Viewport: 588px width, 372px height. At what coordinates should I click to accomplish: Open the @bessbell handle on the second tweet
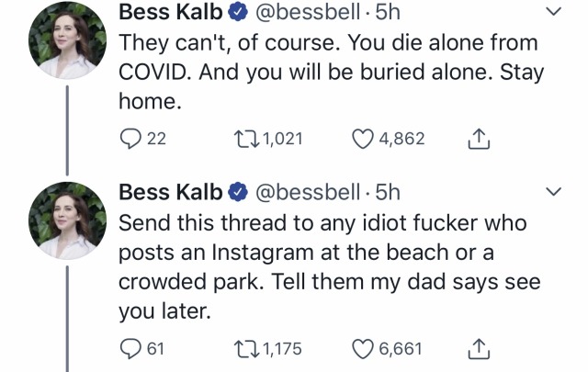pos(308,192)
